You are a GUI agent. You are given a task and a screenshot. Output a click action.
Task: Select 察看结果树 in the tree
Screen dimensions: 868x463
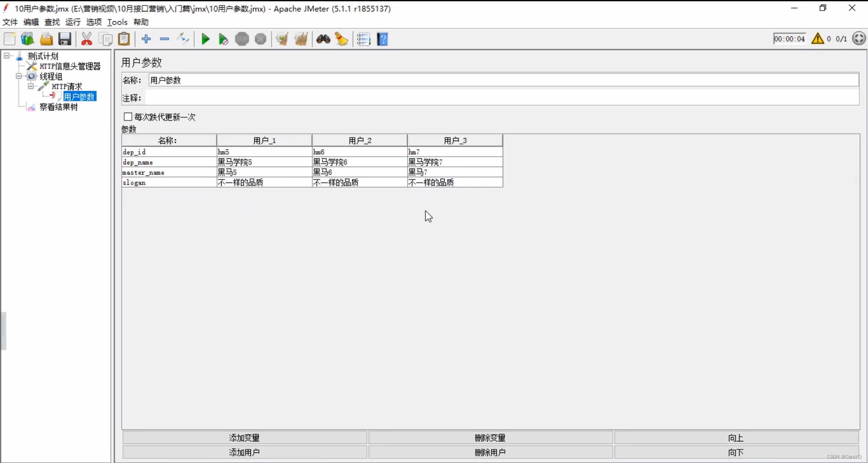click(58, 107)
